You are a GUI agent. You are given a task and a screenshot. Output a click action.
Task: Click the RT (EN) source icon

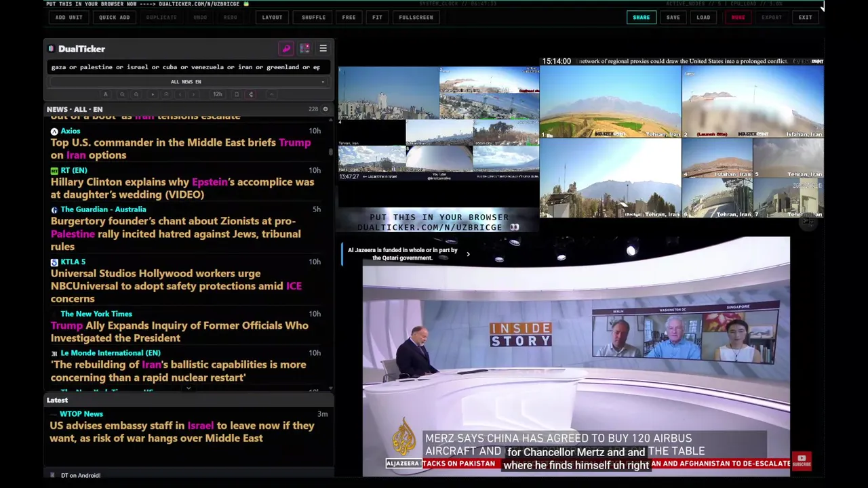coord(54,171)
